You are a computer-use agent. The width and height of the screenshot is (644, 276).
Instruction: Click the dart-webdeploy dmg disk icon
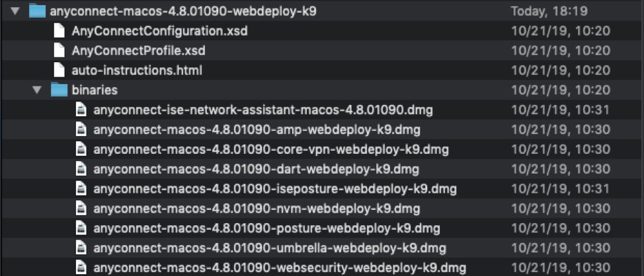click(81, 169)
